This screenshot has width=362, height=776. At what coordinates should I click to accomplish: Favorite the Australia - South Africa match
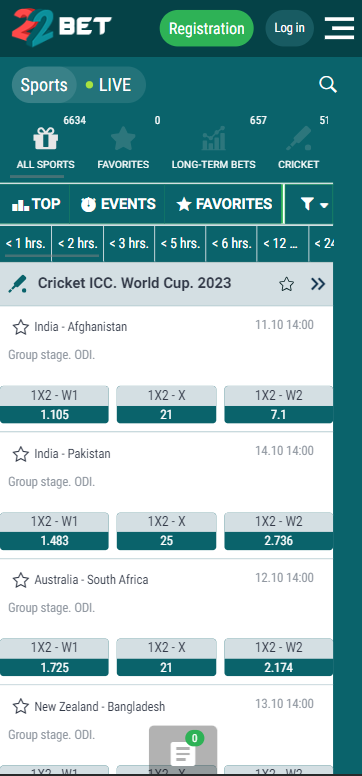20,580
